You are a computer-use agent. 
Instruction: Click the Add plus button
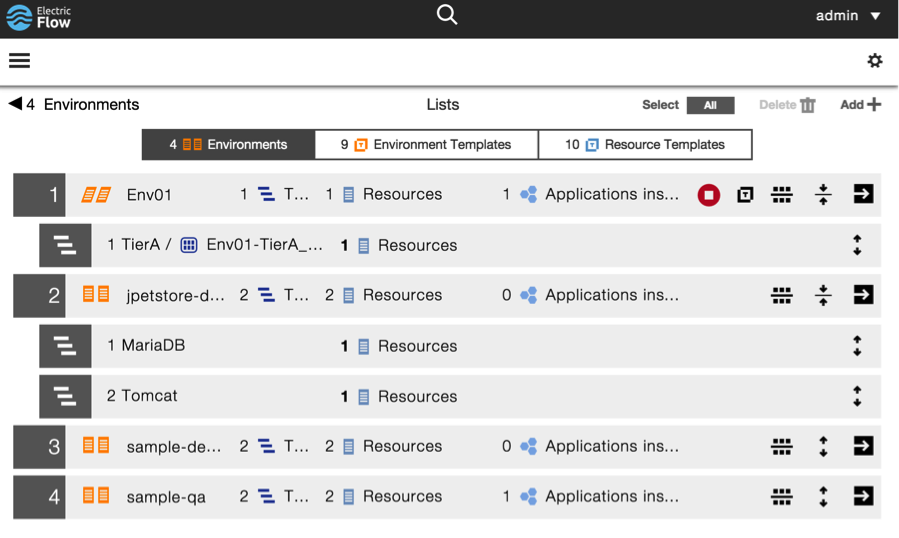point(861,104)
